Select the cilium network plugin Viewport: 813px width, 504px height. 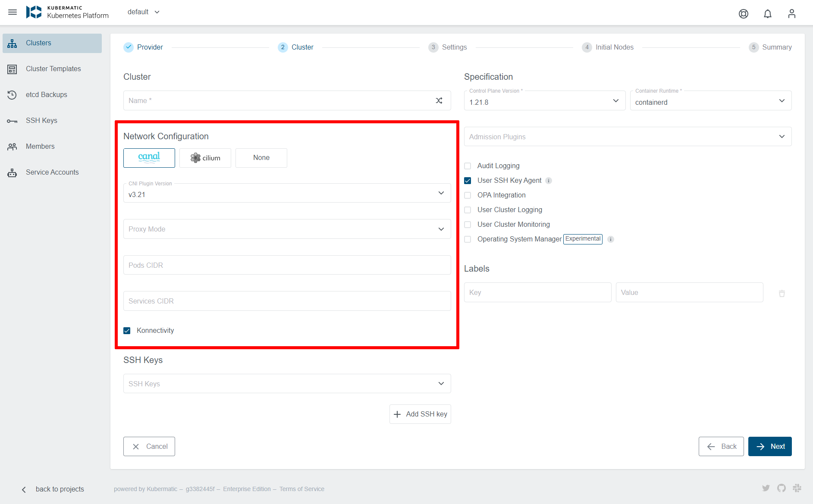205,158
